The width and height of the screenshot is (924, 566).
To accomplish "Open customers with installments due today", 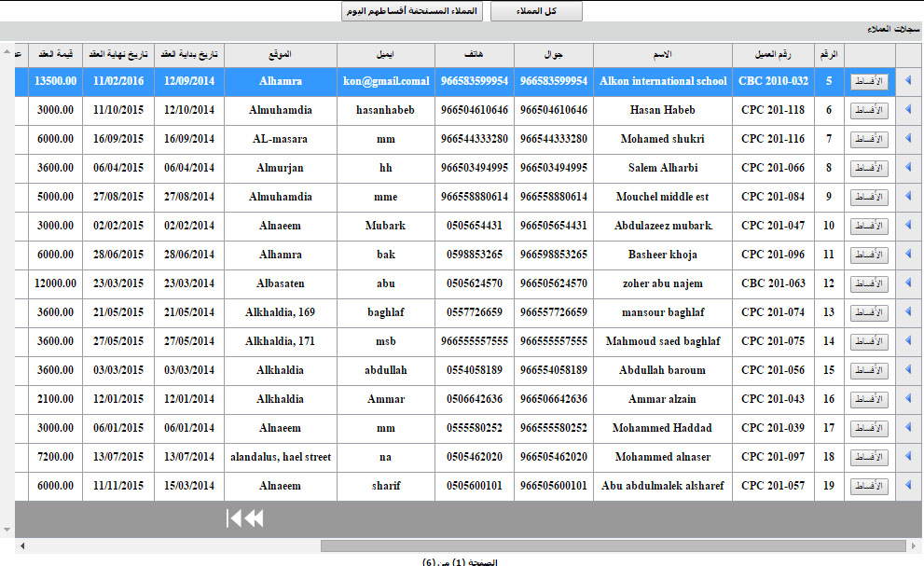I will click(x=413, y=11).
